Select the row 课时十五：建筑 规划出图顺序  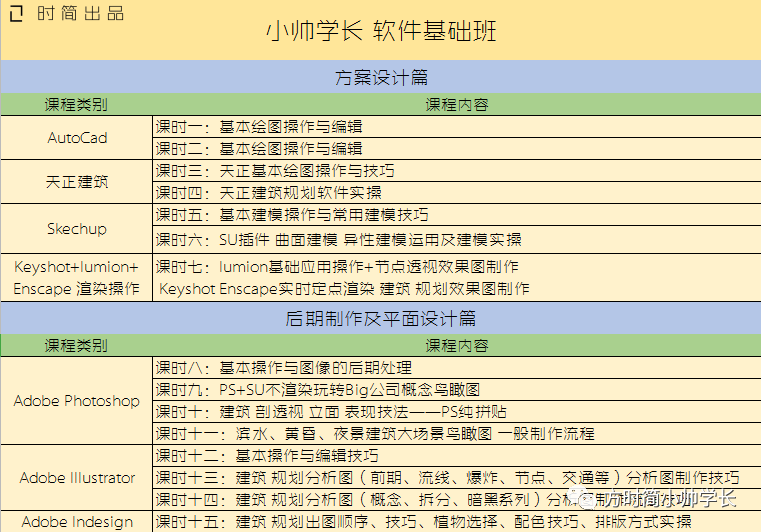tap(457, 521)
